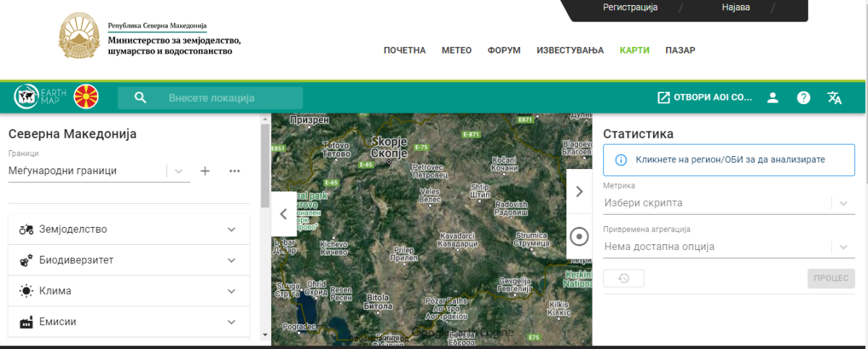Open the user account icon
Image resolution: width=868 pixels, height=349 pixels.
pos(773,98)
